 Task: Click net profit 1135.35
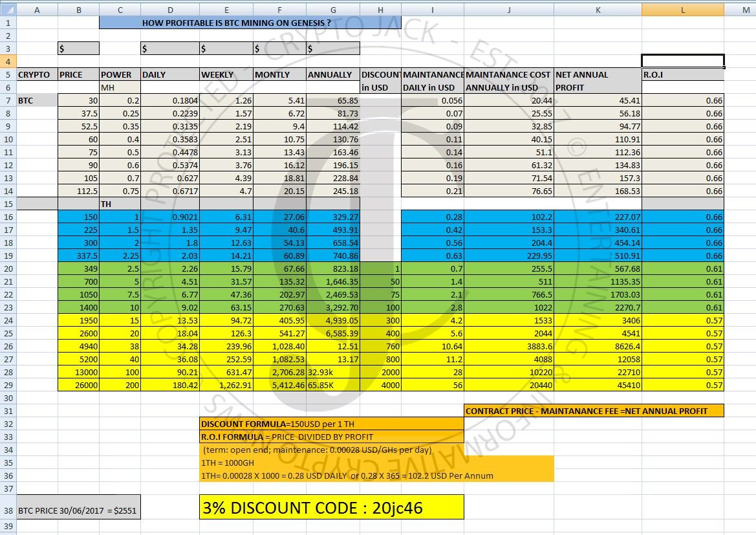coord(598,281)
